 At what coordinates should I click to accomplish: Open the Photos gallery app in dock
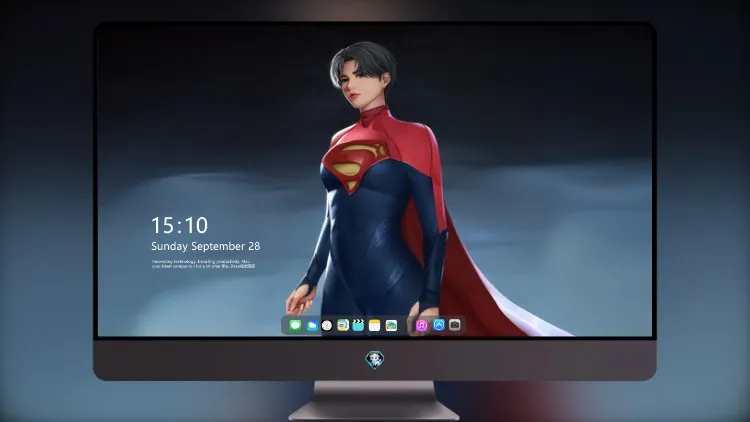(x=391, y=325)
